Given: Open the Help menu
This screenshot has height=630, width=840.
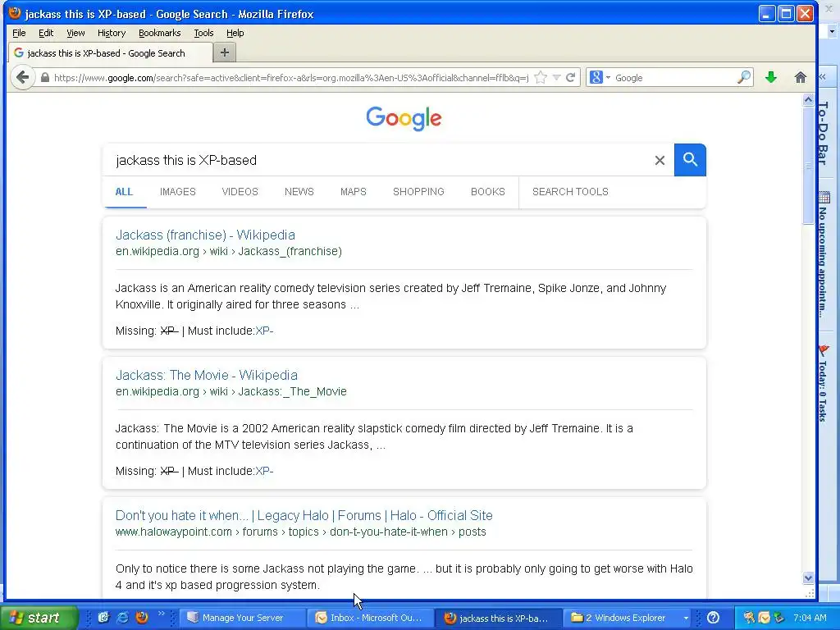Looking at the screenshot, I should click(x=235, y=33).
